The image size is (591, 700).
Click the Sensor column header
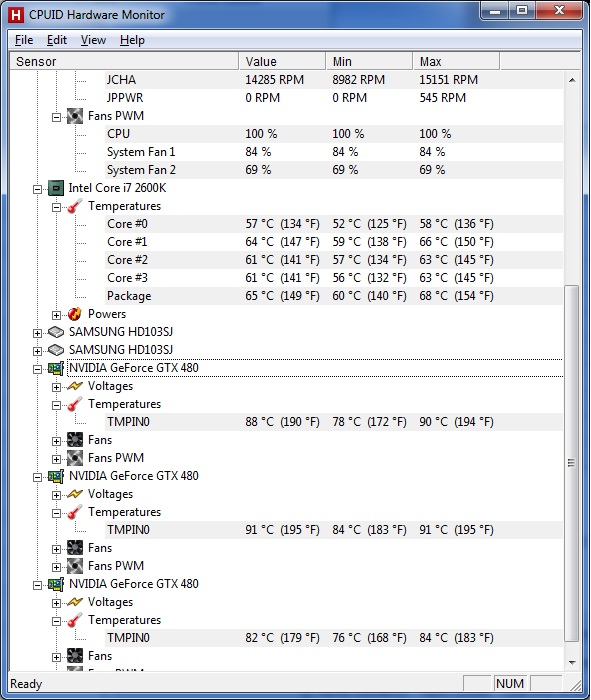pyautogui.click(x=125, y=61)
